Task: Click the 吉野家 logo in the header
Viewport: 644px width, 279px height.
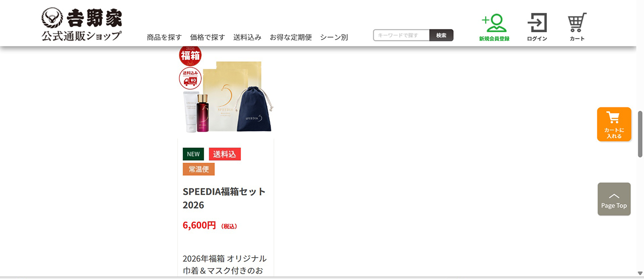Action: [x=82, y=25]
